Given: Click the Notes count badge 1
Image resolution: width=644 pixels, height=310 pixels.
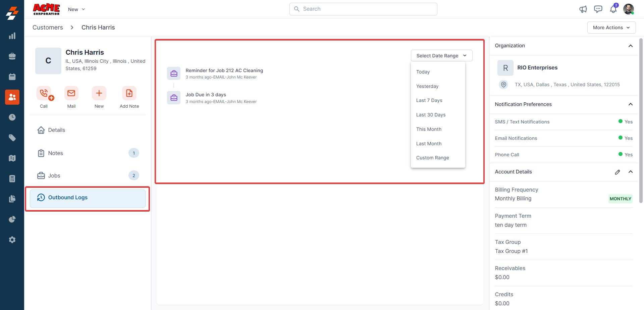Looking at the screenshot, I should pos(134,153).
